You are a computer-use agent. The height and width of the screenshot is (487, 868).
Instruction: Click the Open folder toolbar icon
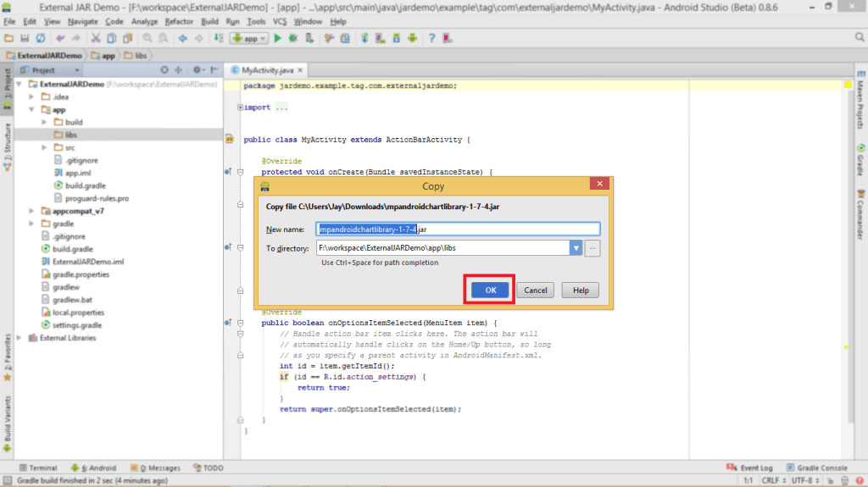[8, 38]
